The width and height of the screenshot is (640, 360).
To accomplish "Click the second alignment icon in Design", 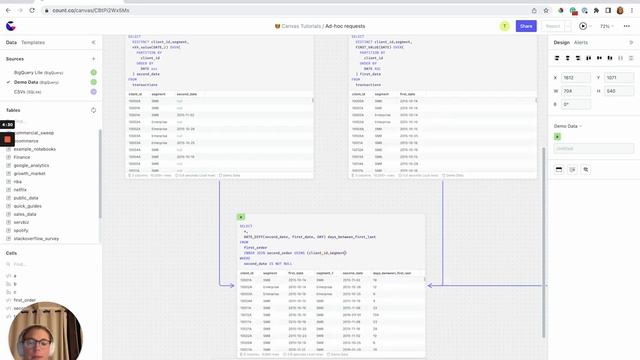I will [567, 58].
